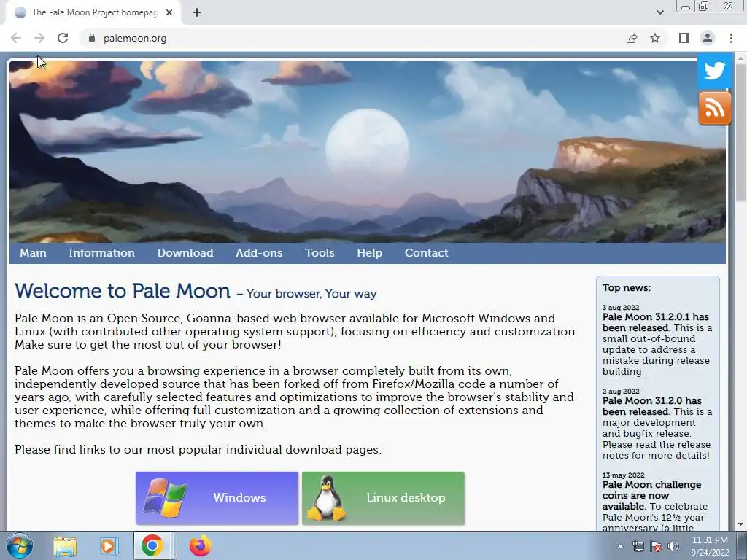Viewport: 747px width, 560px height.
Task: Read the Pale Moon 31.2.0.1 release news
Action: [x=656, y=322]
